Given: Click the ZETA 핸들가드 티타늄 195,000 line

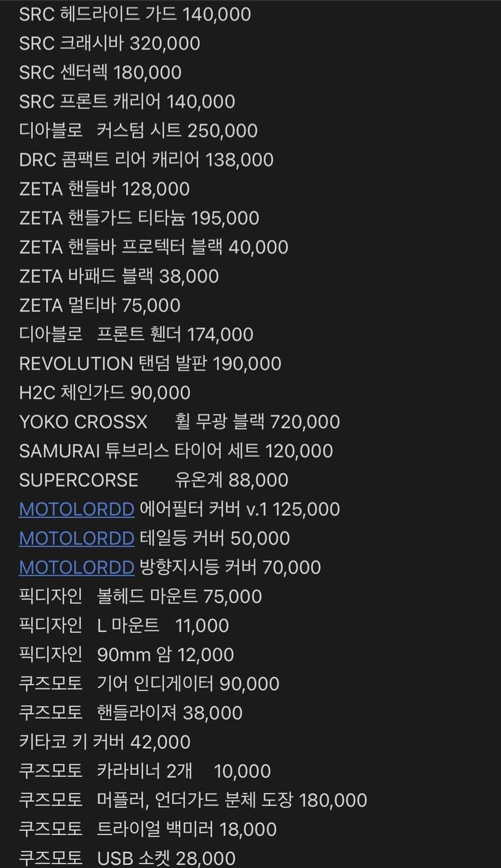Looking at the screenshot, I should click(x=139, y=218).
